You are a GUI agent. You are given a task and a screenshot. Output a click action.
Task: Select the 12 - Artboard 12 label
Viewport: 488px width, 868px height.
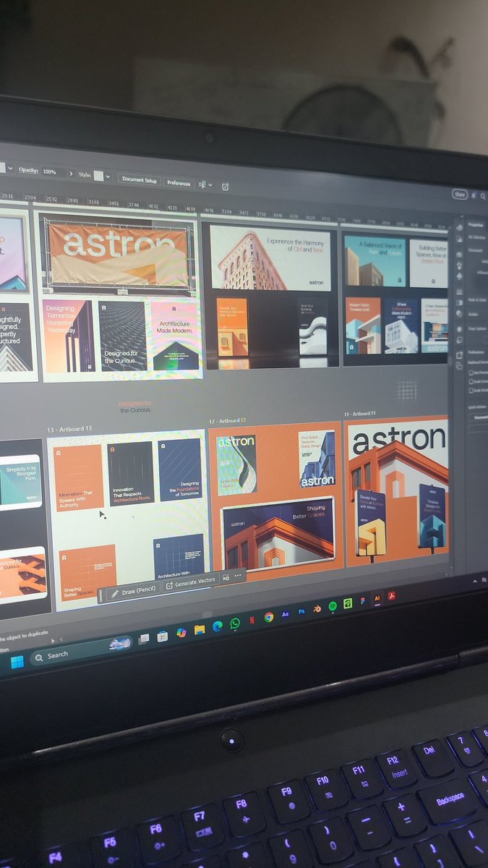click(228, 420)
